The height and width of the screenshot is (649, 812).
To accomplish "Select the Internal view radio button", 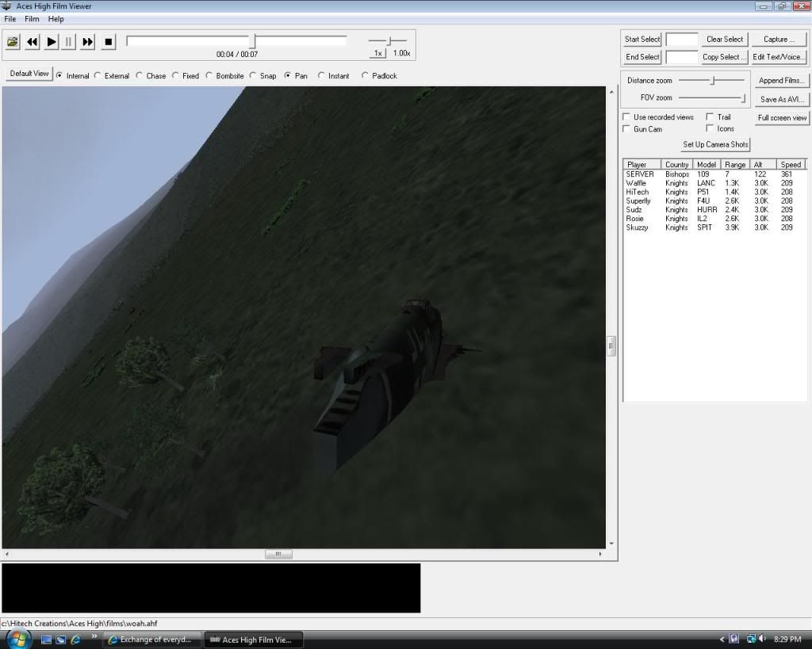I will pyautogui.click(x=59, y=75).
